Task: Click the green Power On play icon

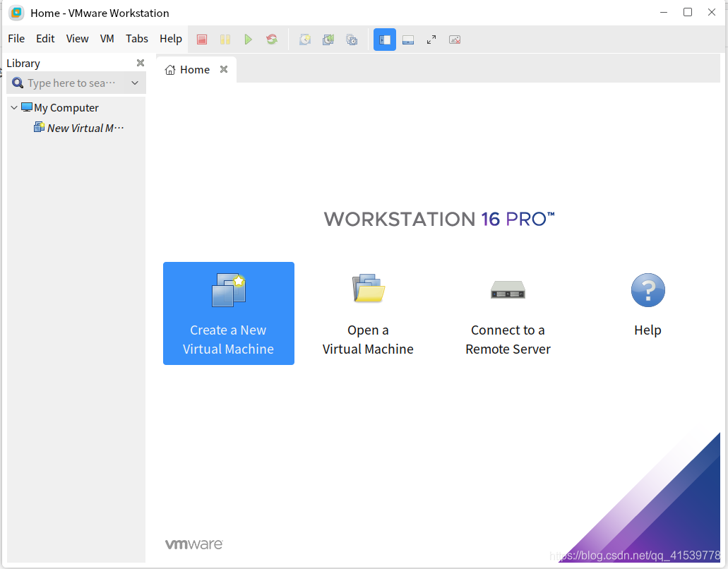Action: point(249,40)
